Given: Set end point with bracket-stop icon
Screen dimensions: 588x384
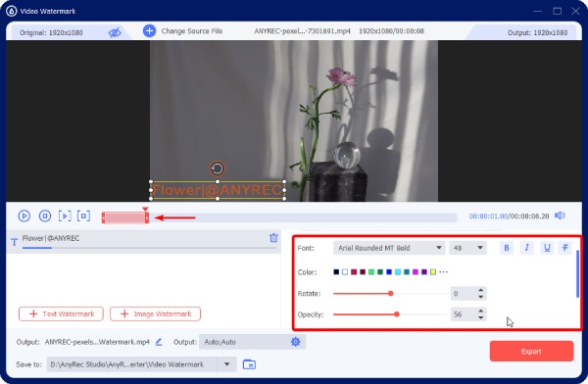Looking at the screenshot, I should (x=83, y=216).
